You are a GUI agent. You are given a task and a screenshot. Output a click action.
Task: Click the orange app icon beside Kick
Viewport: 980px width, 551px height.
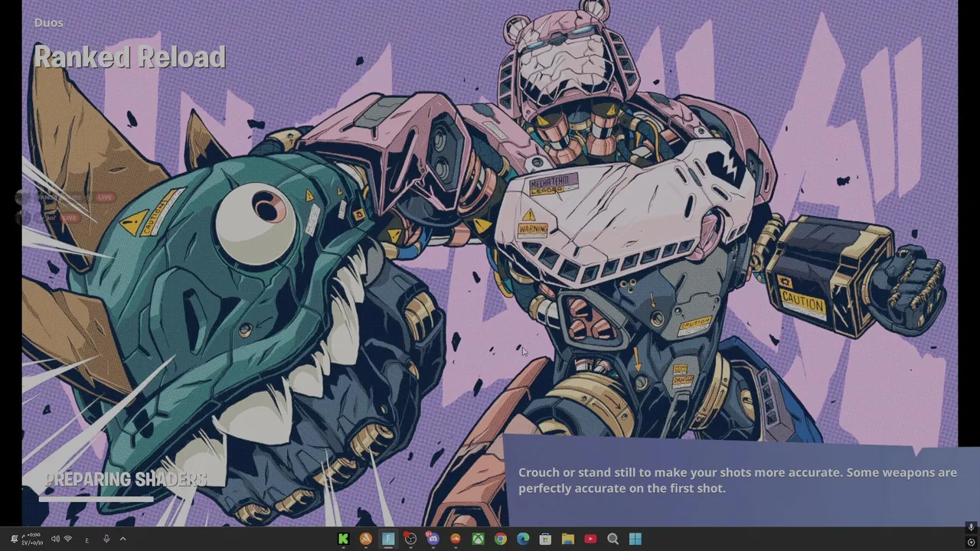tap(366, 539)
